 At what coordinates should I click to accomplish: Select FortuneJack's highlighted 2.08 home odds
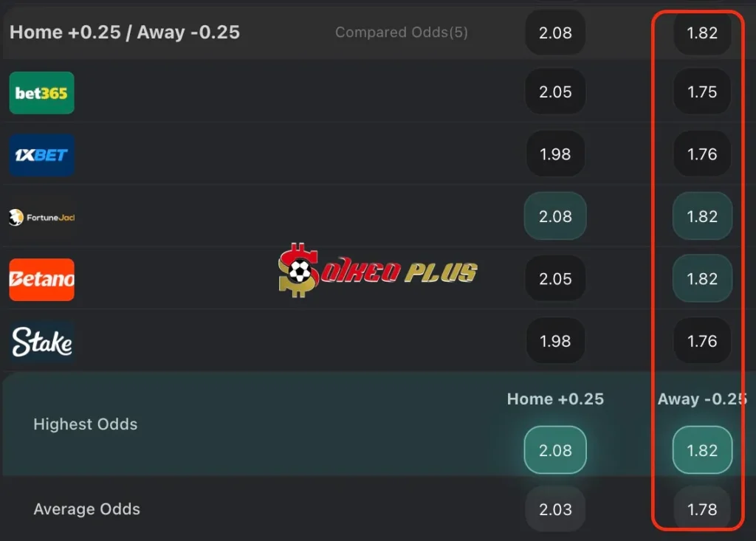pyautogui.click(x=555, y=216)
